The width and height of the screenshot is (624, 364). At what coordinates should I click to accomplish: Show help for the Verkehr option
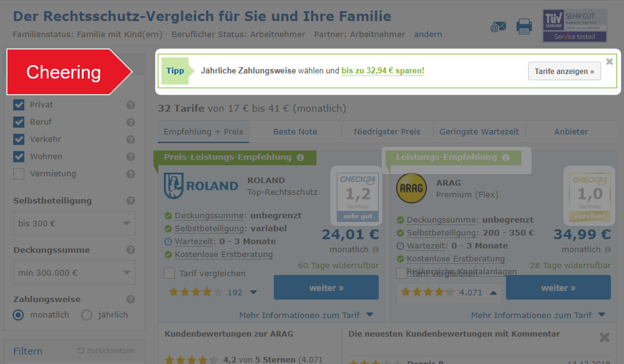point(131,140)
